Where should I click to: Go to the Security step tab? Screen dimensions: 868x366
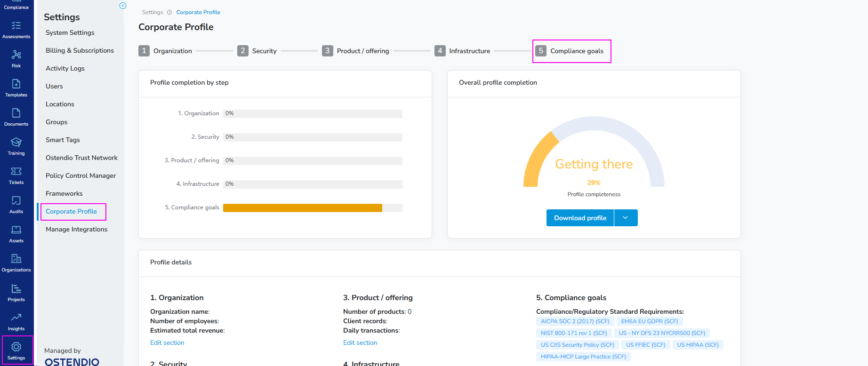point(264,51)
